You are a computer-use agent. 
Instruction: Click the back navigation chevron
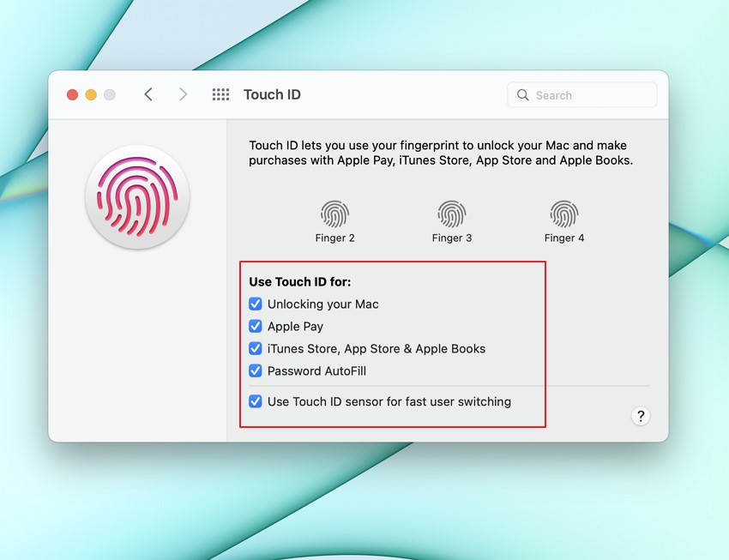click(148, 94)
